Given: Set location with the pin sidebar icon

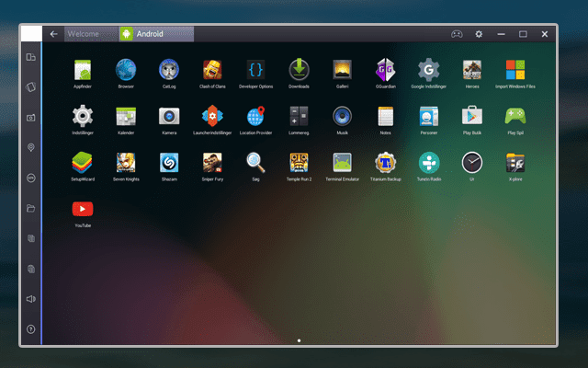Looking at the screenshot, I should (30, 147).
